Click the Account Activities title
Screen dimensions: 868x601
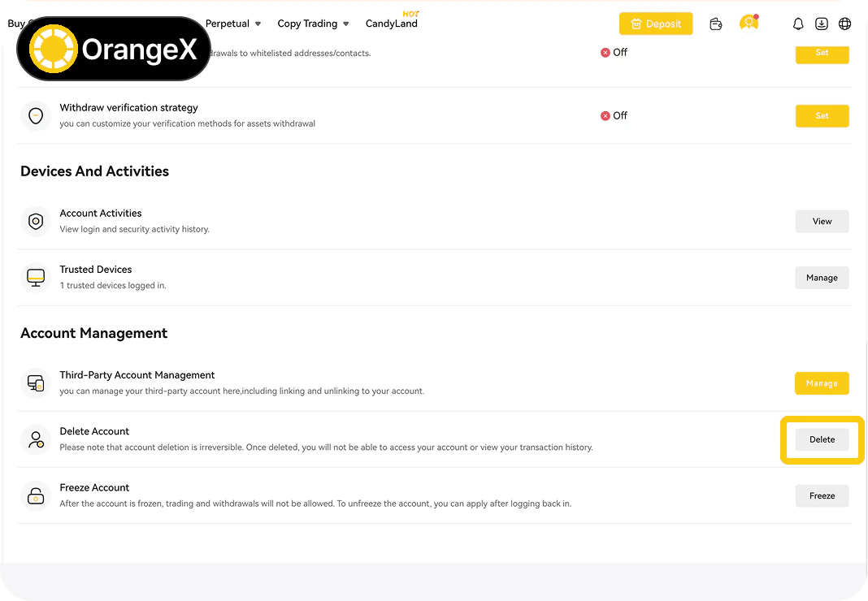point(101,213)
